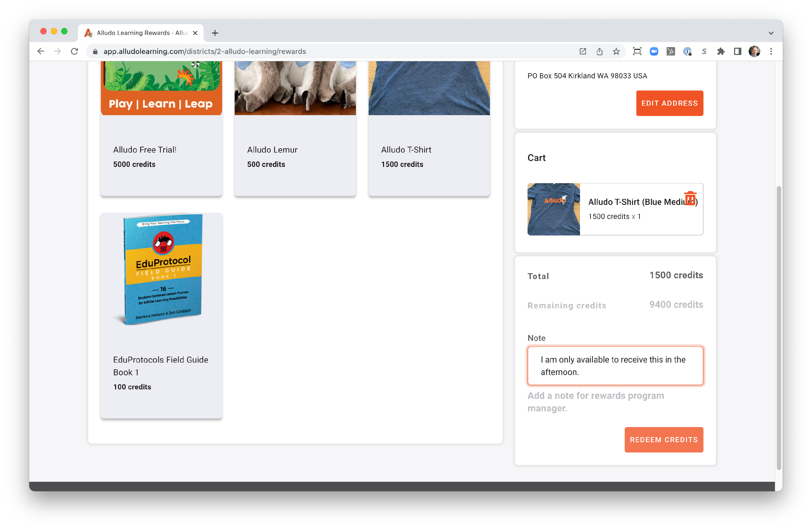Click the HubSpot extension sprocket icon
Screen dimensions: 812x530
pos(670,51)
